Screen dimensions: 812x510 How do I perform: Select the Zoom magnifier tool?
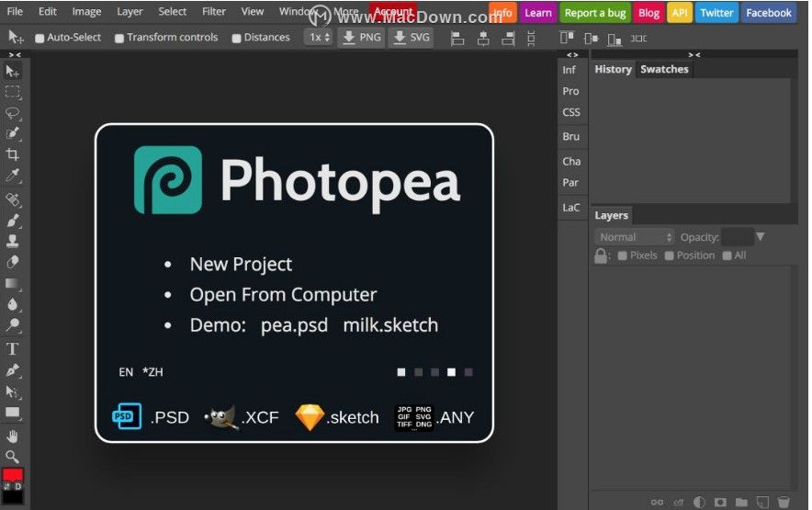[13, 457]
